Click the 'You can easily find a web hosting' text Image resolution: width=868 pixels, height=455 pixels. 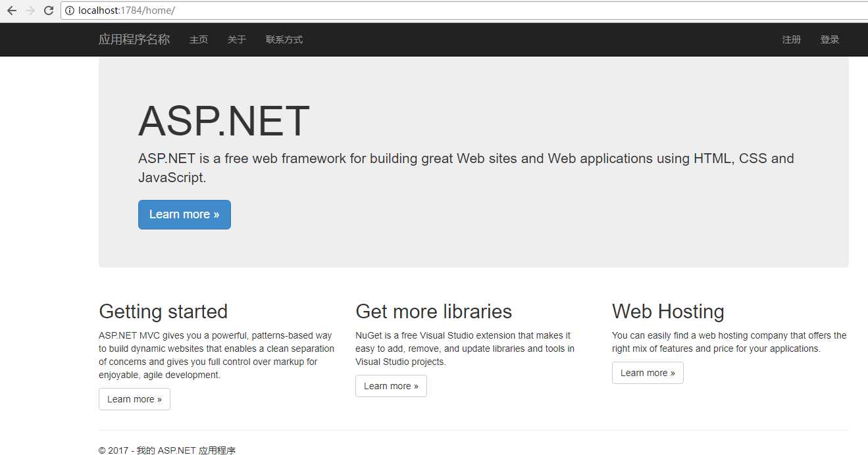pos(729,342)
